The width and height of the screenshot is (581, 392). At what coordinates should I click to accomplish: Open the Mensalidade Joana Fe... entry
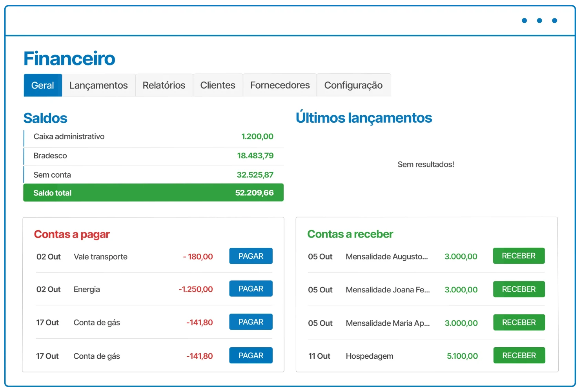coord(388,290)
